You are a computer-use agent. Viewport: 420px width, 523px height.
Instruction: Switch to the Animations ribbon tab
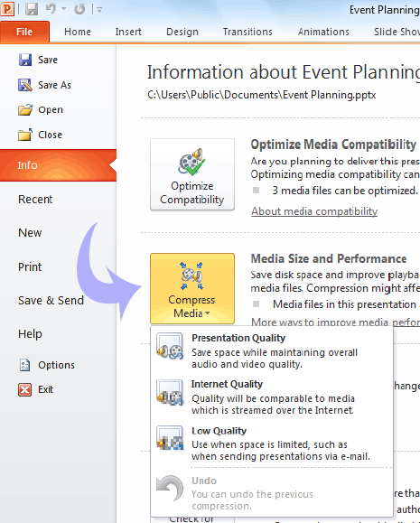[323, 32]
